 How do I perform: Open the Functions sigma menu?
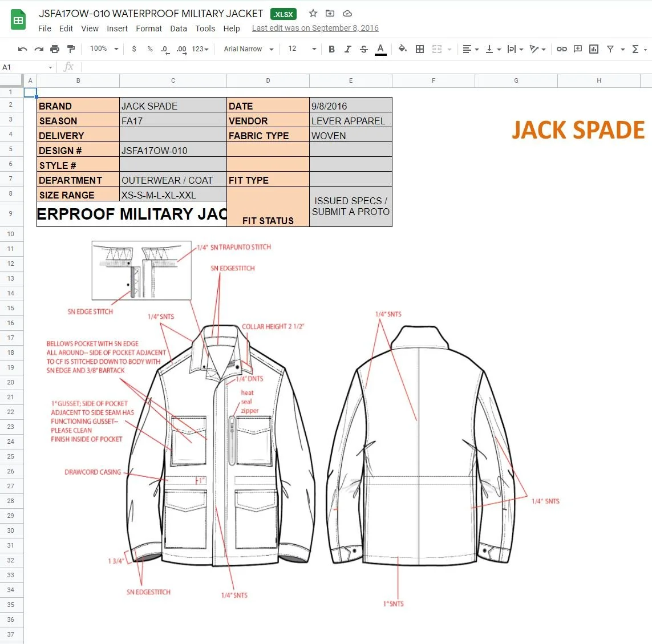(x=635, y=49)
